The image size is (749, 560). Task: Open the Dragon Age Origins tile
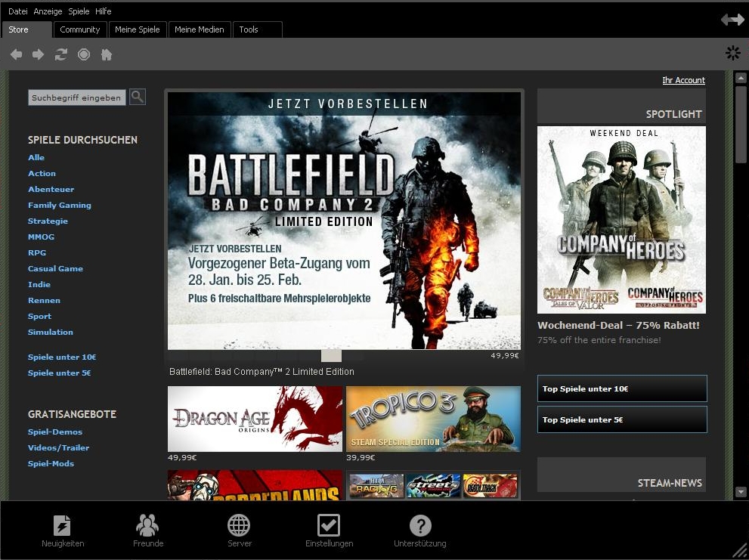tap(255, 419)
